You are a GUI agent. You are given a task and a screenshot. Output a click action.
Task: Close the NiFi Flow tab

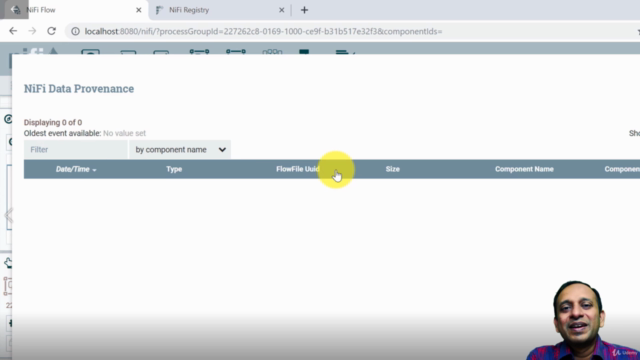(x=139, y=10)
